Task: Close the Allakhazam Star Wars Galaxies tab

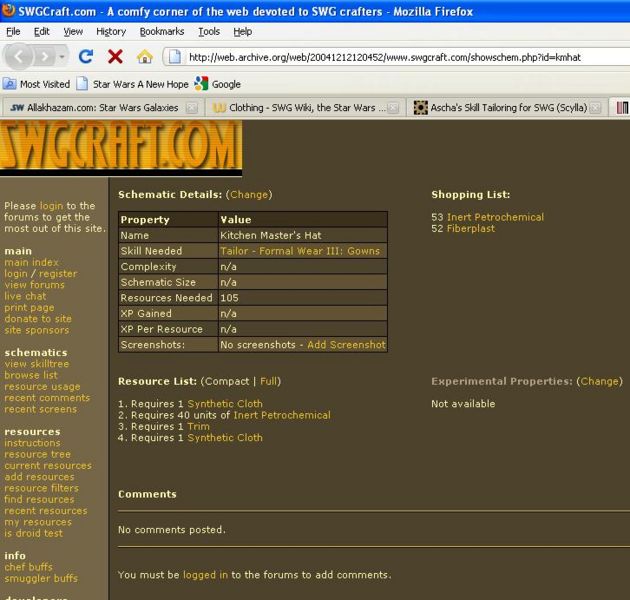Action: pos(194,107)
